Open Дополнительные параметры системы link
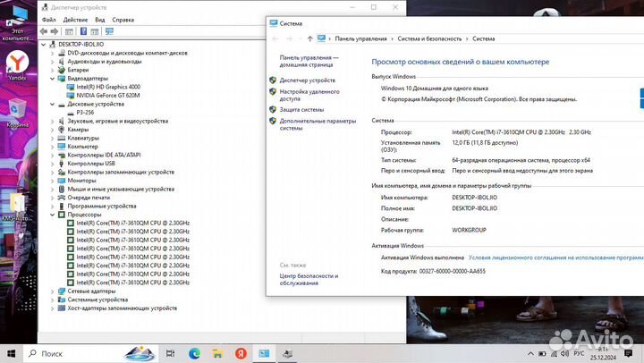This screenshot has height=363, width=644. 318,124
